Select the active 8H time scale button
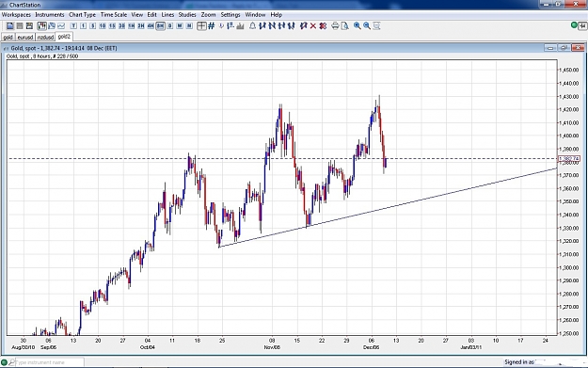This screenshot has height=368, width=588. [x=161, y=26]
